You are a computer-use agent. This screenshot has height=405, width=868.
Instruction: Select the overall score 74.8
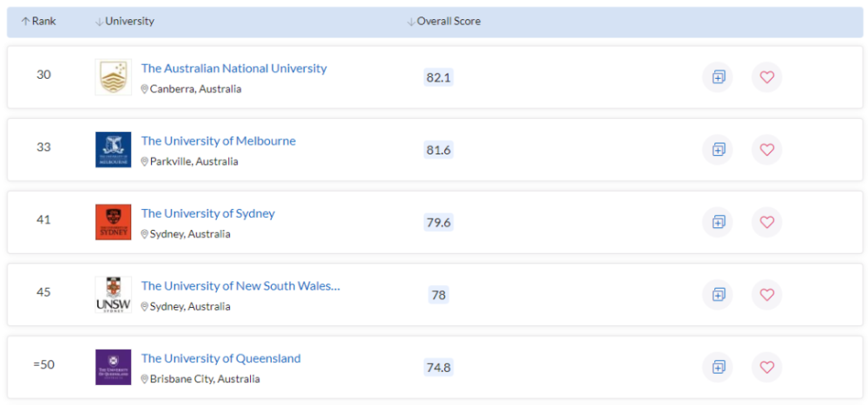438,368
